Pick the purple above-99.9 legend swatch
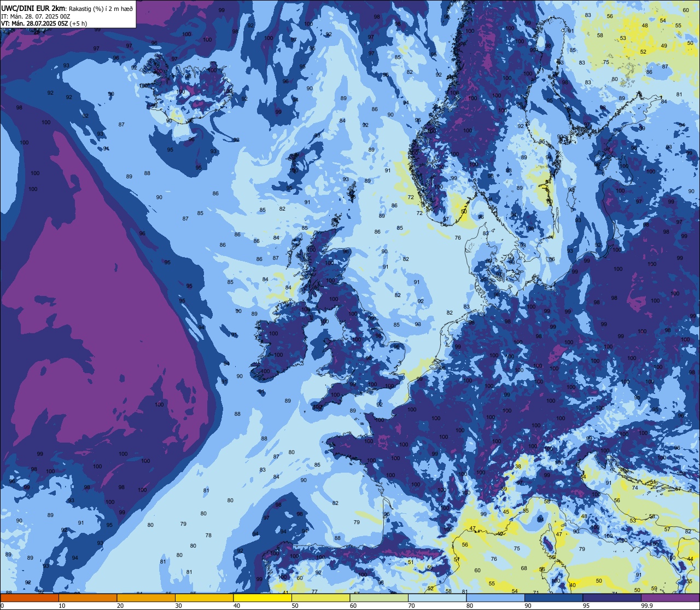700x610 pixels. tap(670, 597)
